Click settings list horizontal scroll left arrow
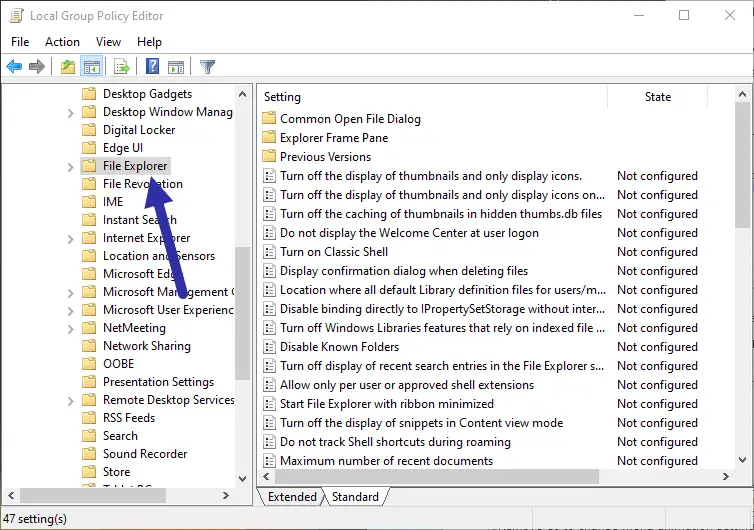Viewport: 754px width, 530px height. point(266,477)
